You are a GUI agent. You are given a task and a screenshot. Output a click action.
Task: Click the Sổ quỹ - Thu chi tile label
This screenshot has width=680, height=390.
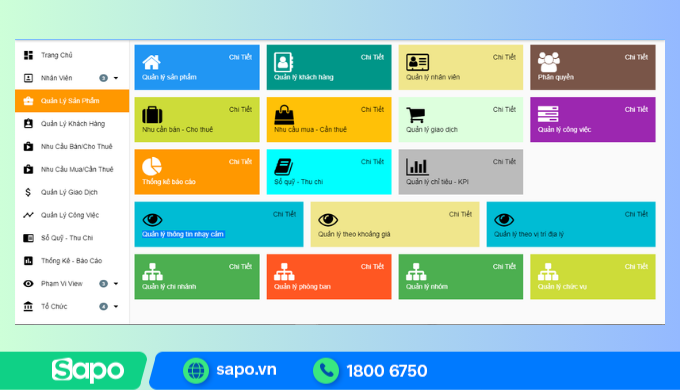pos(298,182)
